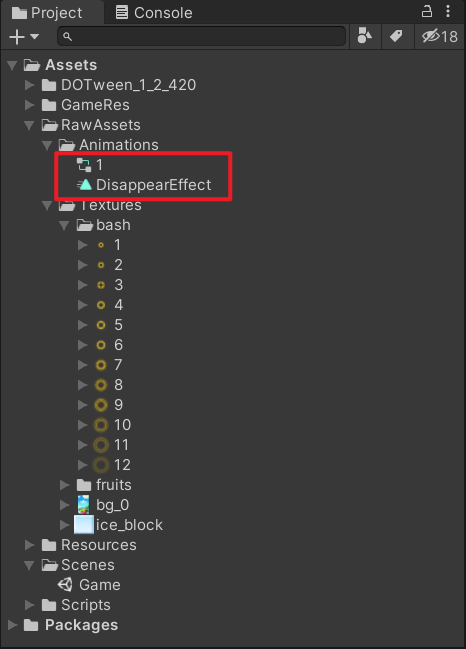Select the bg_0 texture thumbnail
This screenshot has height=649, width=466.
point(84,505)
